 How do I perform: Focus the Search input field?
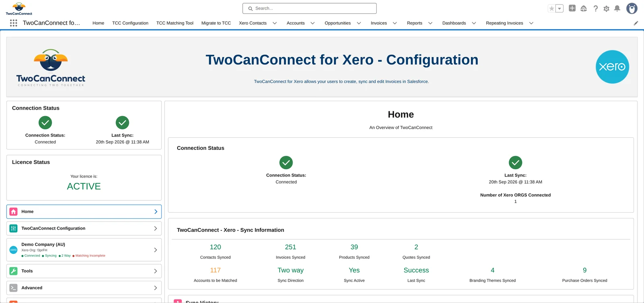pos(310,8)
